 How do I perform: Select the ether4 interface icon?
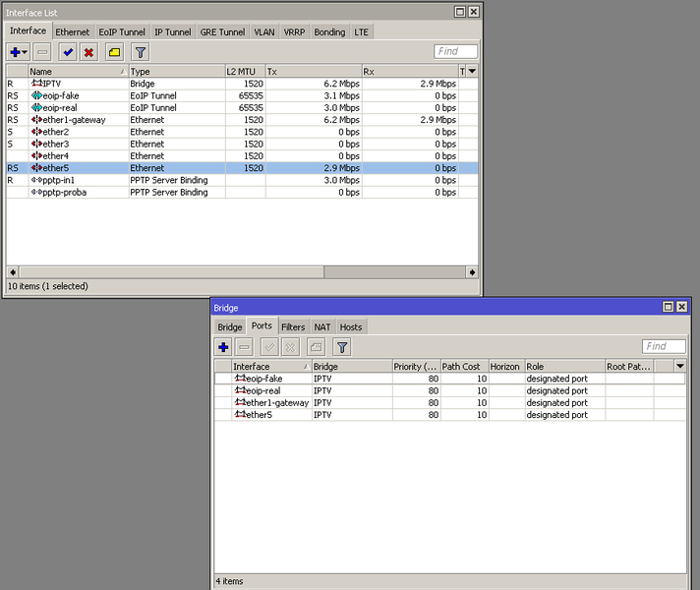36,156
